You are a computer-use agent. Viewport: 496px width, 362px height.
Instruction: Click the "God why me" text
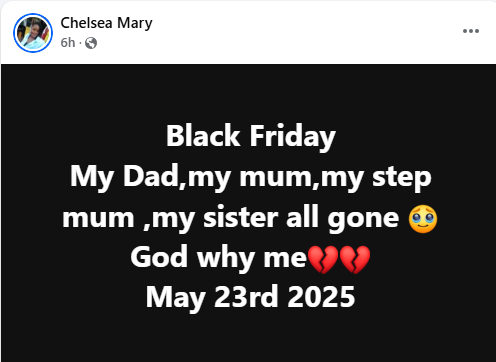point(218,257)
